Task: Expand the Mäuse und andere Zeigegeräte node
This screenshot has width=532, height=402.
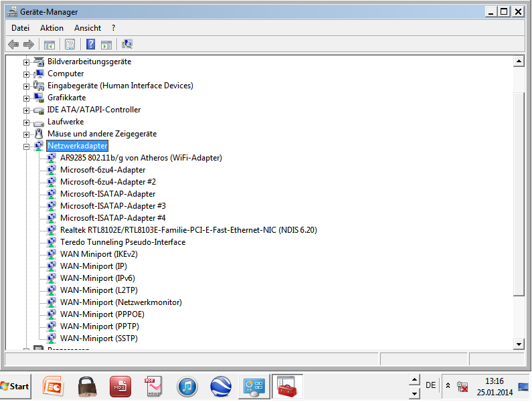Action: click(26, 134)
